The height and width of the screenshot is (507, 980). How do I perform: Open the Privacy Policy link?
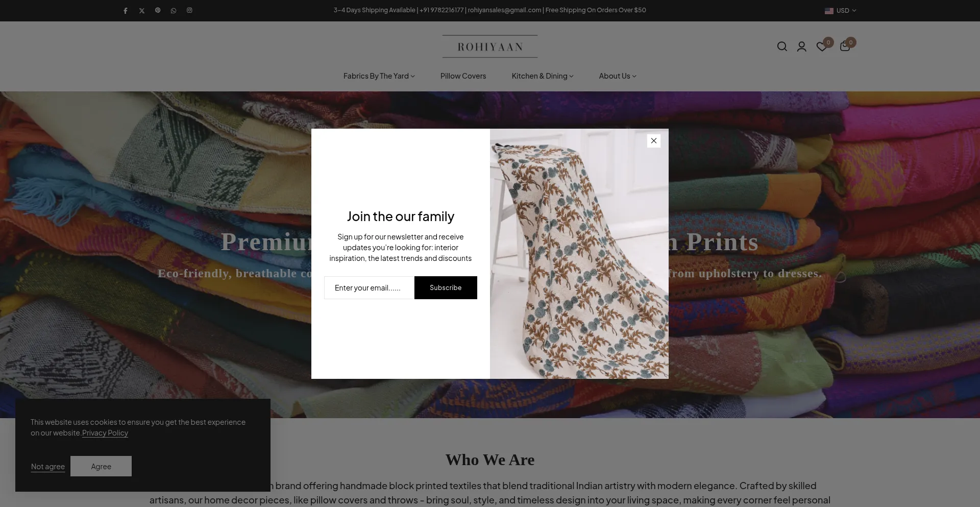[105, 433]
